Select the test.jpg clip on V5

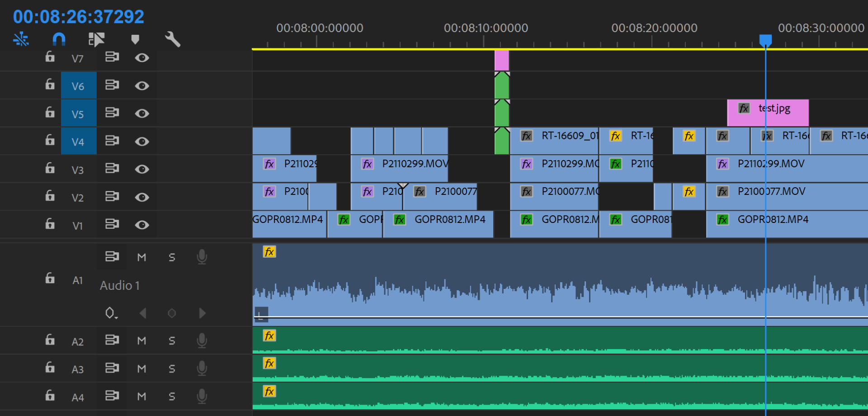[x=768, y=113]
